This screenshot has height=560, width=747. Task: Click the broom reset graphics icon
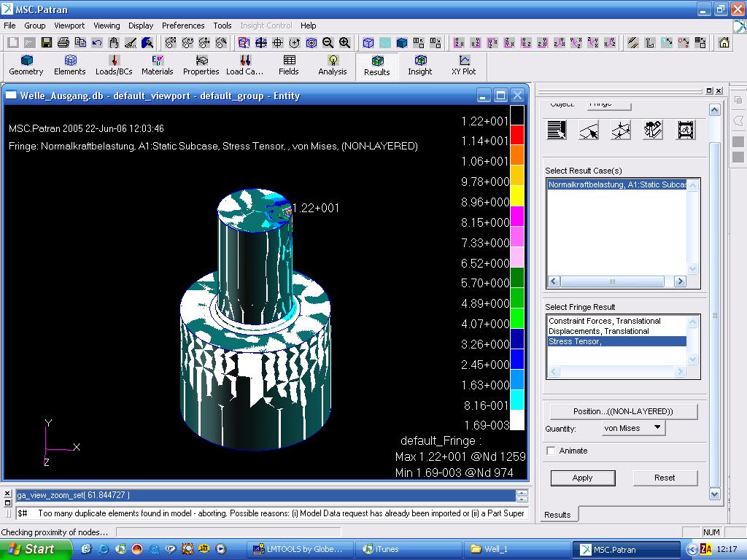(x=131, y=42)
